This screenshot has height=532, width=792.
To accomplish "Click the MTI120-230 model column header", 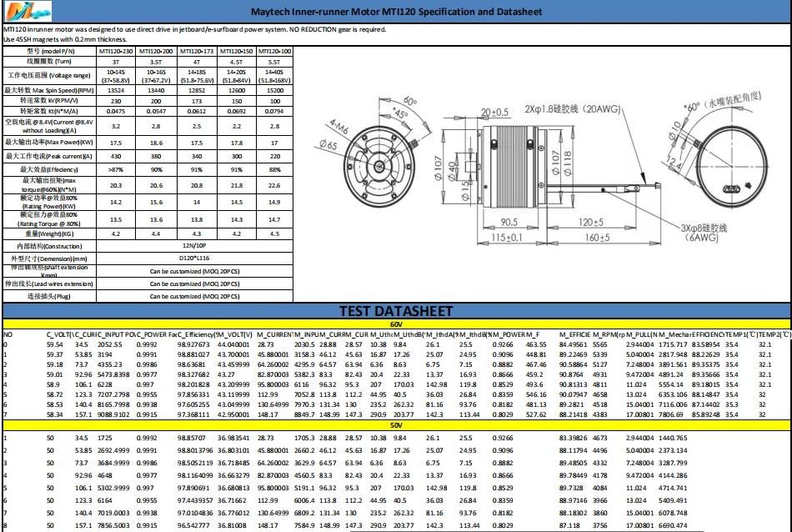I will point(116,51).
